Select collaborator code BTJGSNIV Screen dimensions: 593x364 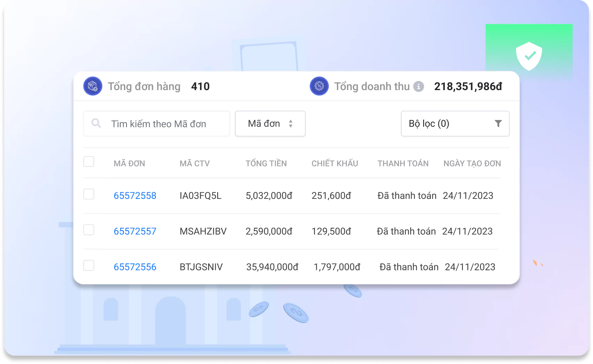click(x=201, y=267)
